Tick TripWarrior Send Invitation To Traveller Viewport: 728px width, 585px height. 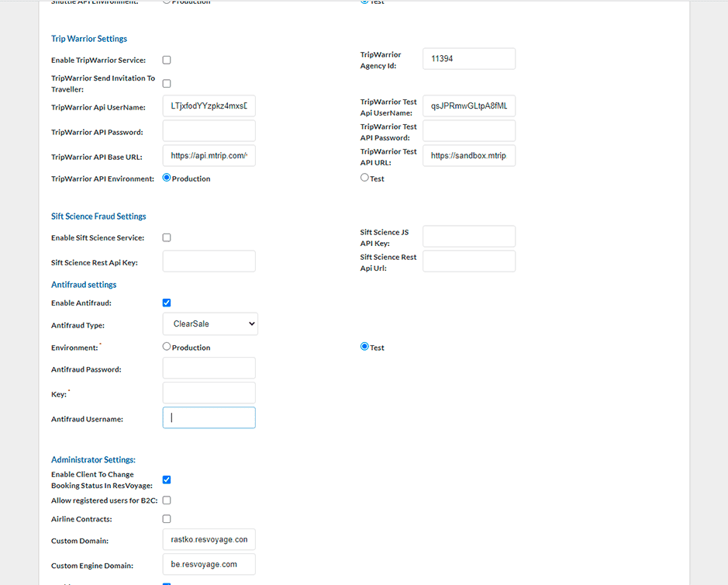click(x=167, y=84)
